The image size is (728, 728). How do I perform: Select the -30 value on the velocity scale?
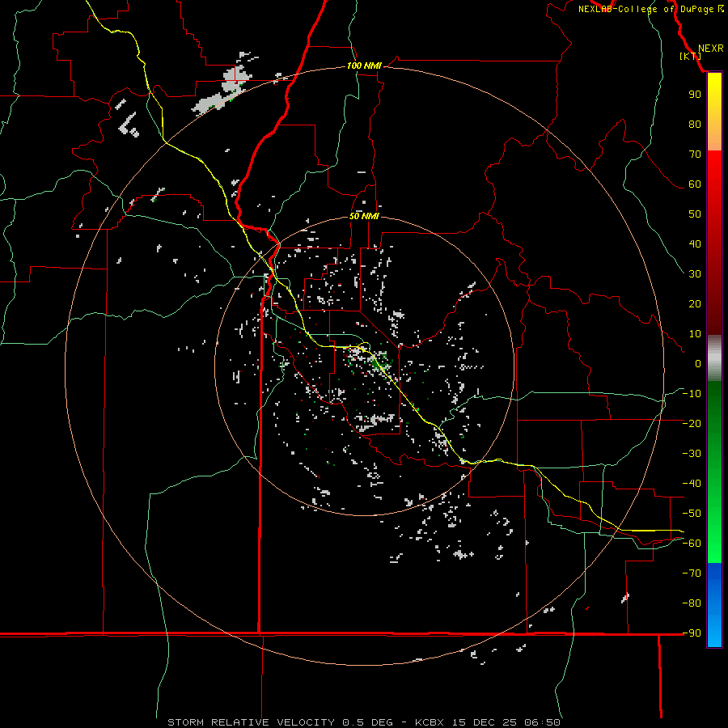[692, 454]
